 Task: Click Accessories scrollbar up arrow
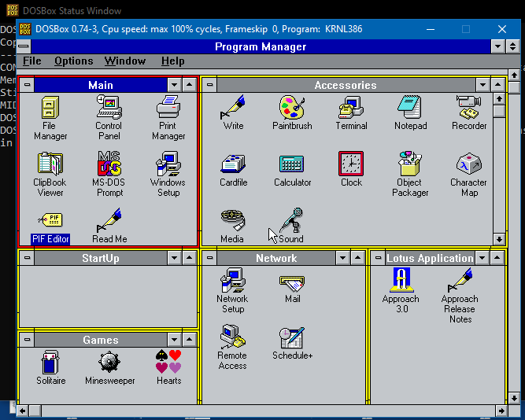tap(499, 99)
